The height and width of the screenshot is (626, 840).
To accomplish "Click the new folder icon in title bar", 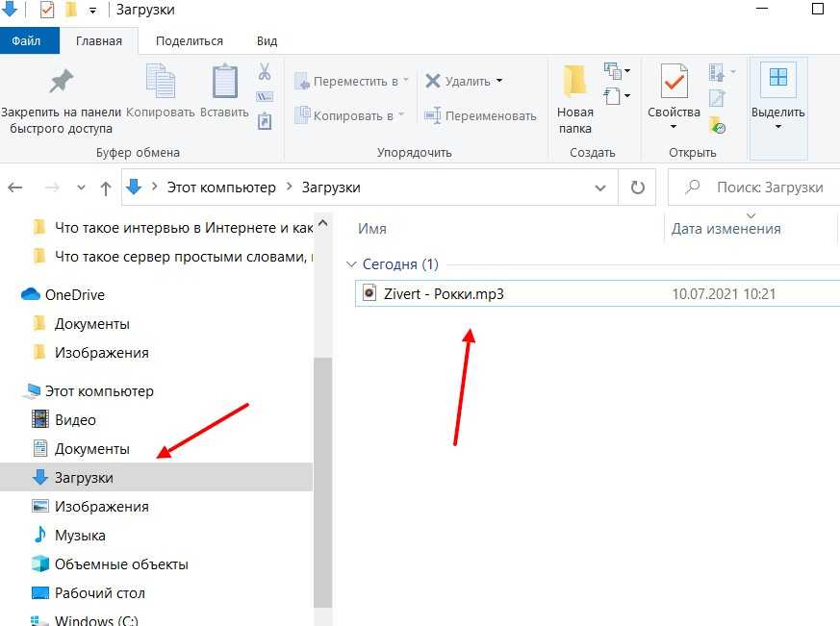I will click(x=70, y=10).
